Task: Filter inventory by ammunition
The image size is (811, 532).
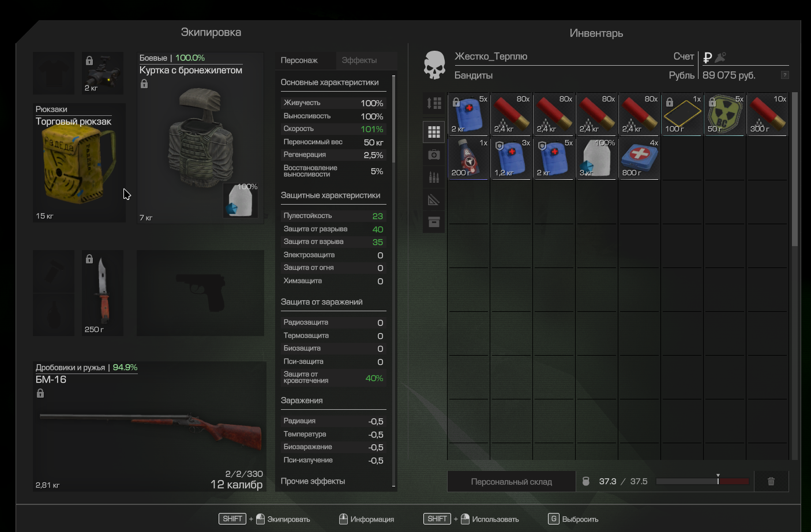Action: (x=434, y=177)
